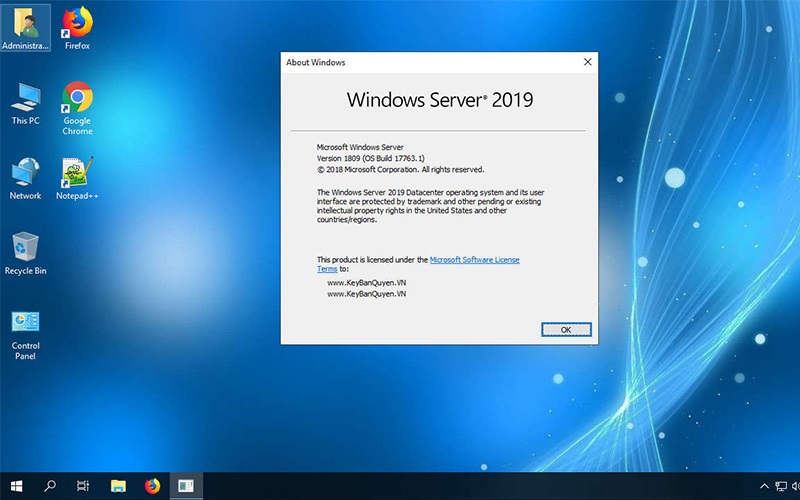Launch Notepad++ desktop shortcut
This screenshot has width=800, height=500.
78,178
